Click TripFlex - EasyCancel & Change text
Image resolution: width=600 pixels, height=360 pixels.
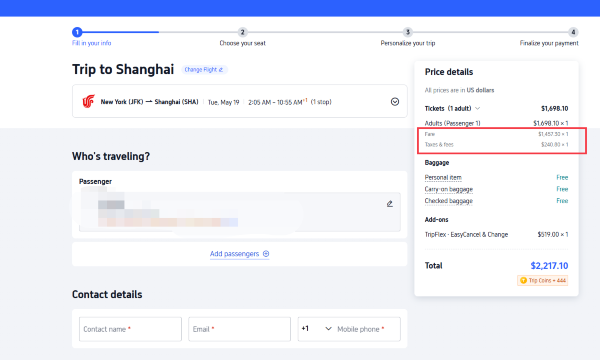466,235
